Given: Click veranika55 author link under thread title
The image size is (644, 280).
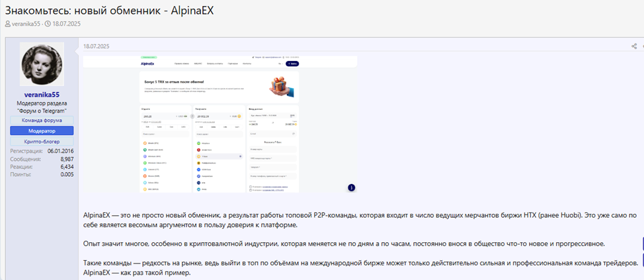Looking at the screenshot, I should click(26, 24).
